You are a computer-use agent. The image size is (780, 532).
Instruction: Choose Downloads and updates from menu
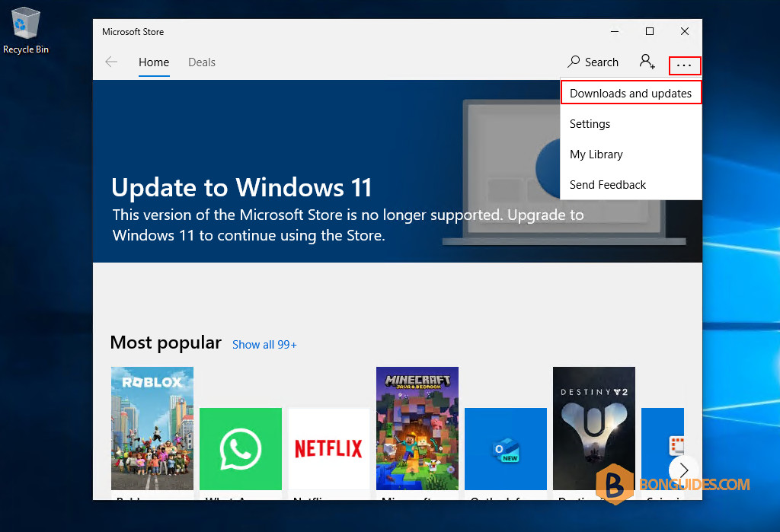coord(631,93)
